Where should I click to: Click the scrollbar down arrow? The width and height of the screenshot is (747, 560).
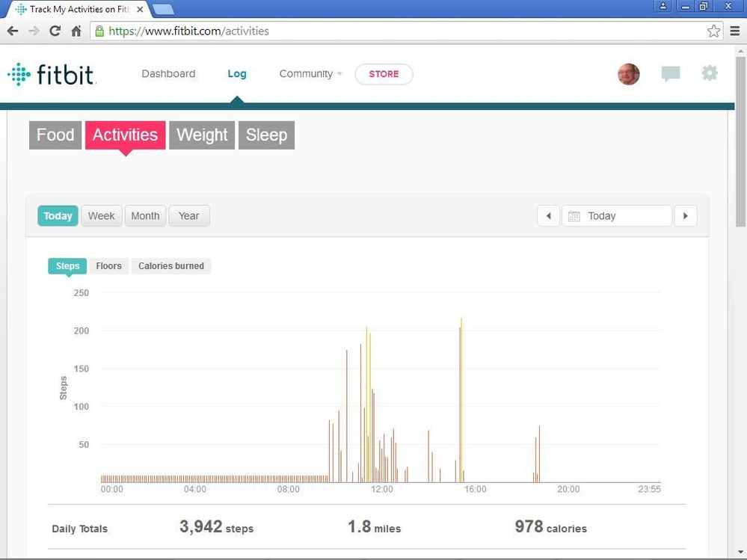pyautogui.click(x=741, y=553)
